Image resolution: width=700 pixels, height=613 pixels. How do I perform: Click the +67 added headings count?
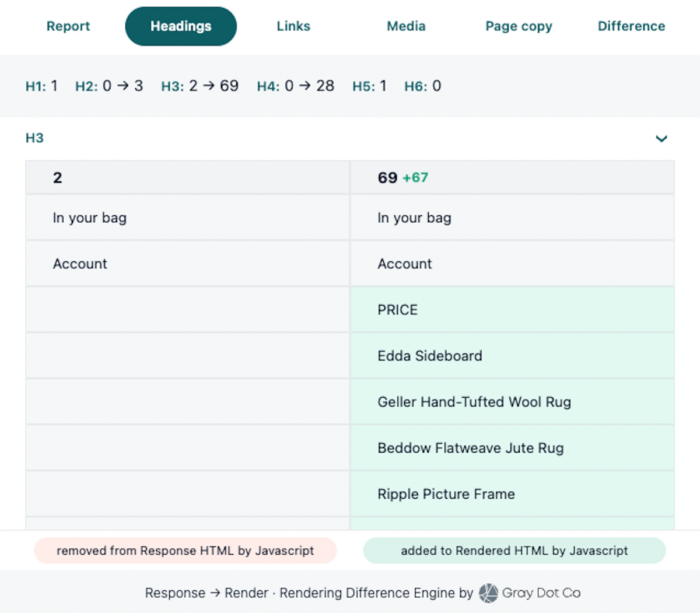(x=415, y=178)
